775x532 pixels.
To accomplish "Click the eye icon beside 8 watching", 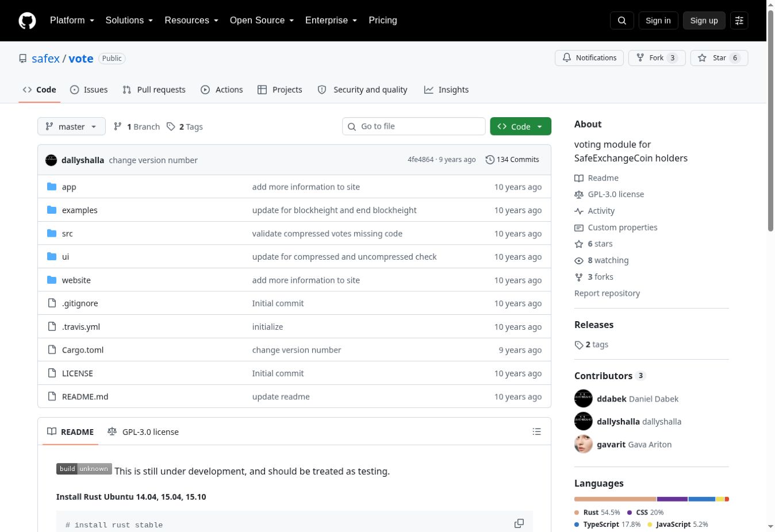I will click(x=579, y=261).
